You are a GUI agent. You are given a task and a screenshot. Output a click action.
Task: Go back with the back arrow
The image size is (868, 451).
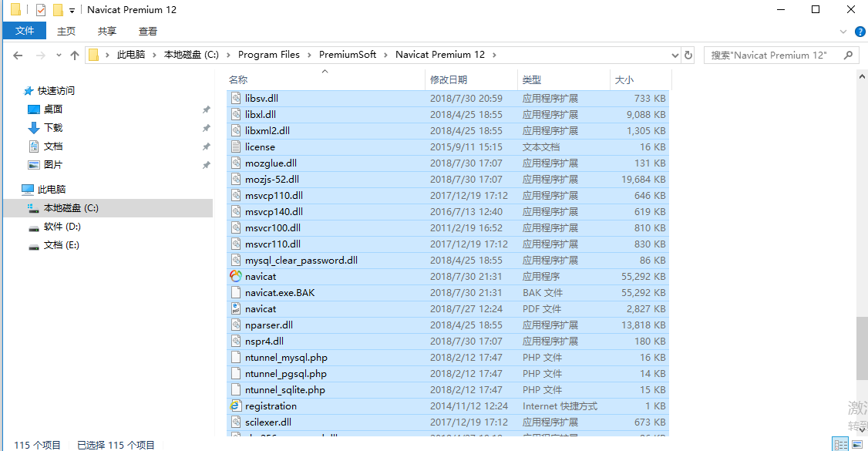point(18,55)
